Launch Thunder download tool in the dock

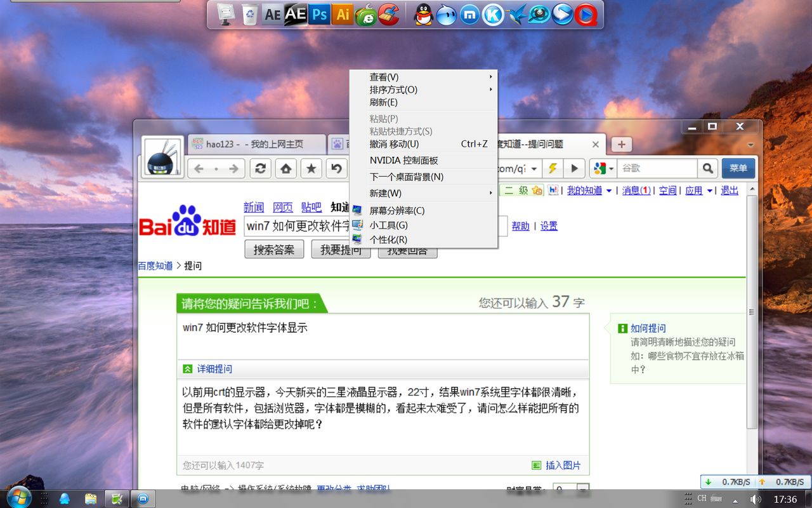coord(516,14)
